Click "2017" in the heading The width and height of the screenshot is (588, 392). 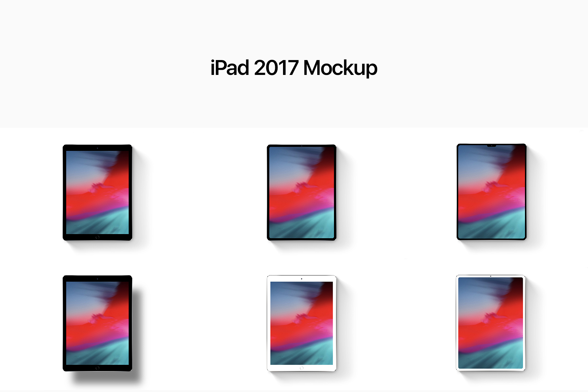pyautogui.click(x=276, y=68)
